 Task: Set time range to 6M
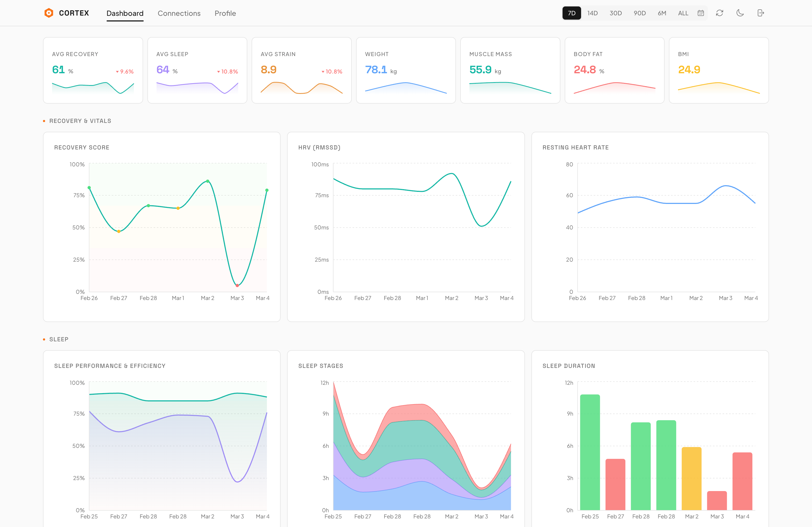tap(662, 13)
